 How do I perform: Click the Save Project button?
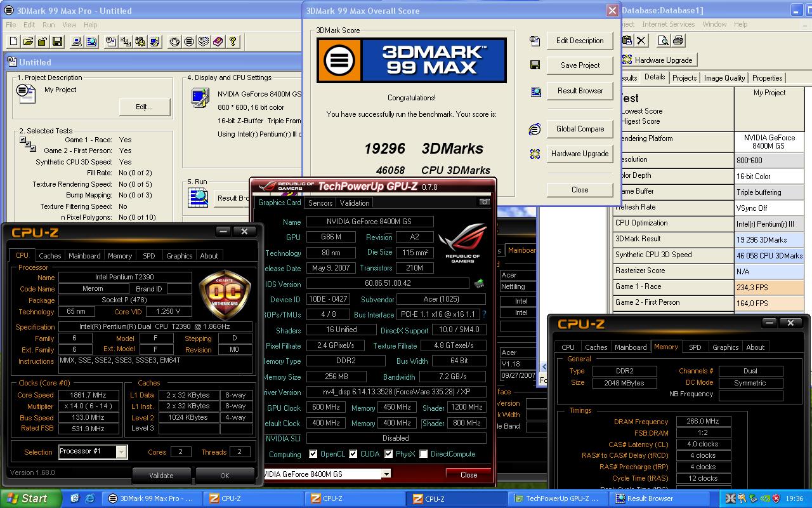580,65
